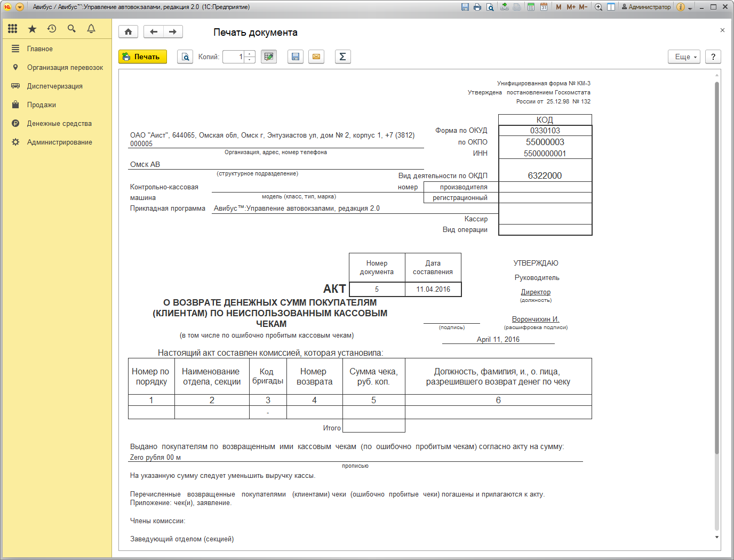The height and width of the screenshot is (560, 734).
Task: Click the yellow Печать button
Action: coord(142,57)
